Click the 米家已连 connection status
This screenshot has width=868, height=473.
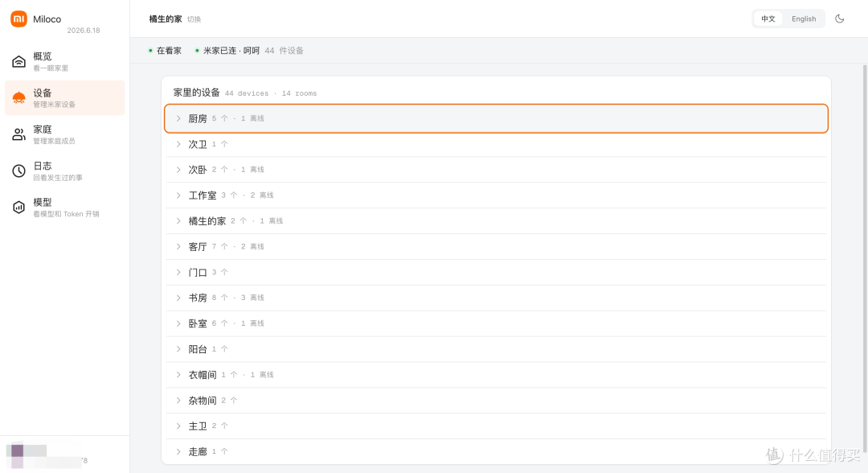tap(227, 51)
